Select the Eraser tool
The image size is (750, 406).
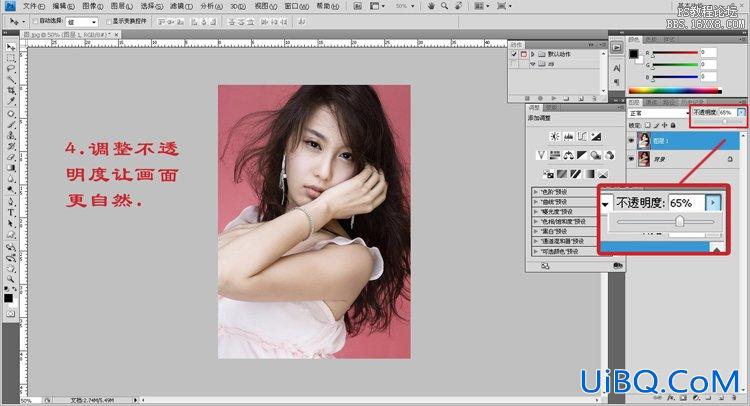coord(11,157)
